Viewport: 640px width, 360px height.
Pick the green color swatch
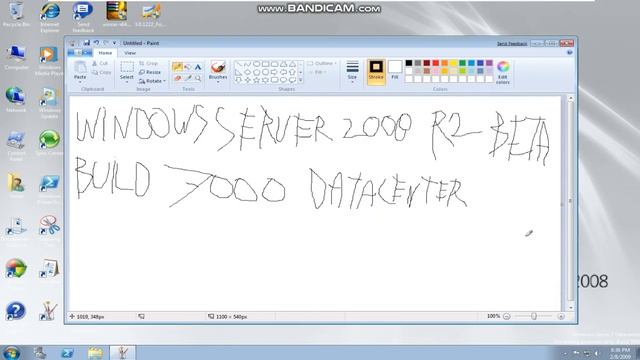coord(462,63)
